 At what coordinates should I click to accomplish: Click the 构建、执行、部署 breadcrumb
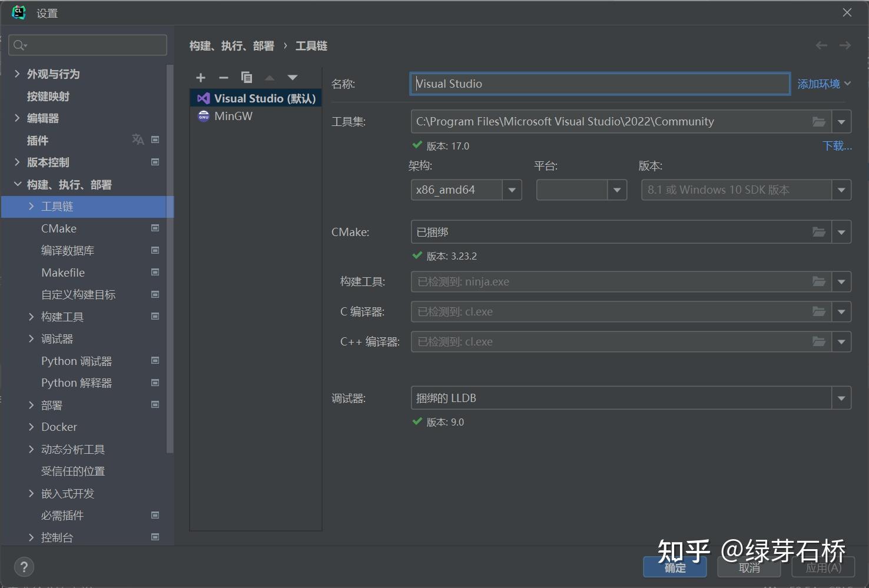click(231, 45)
